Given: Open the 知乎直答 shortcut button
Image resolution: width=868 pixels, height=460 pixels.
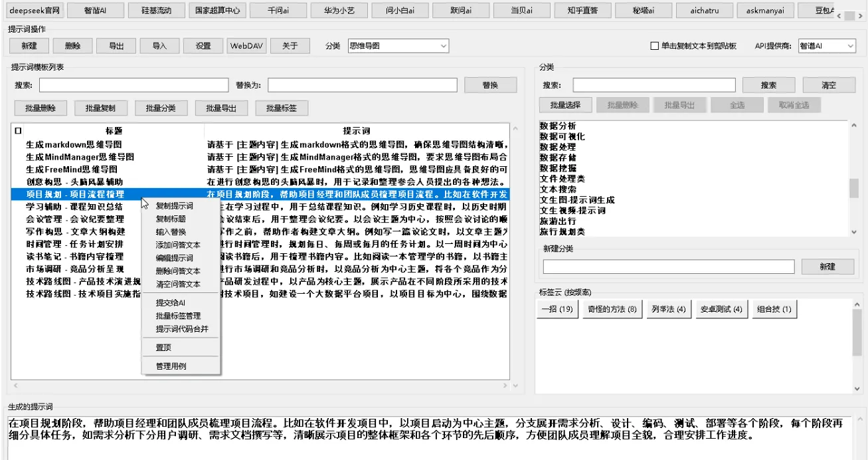Looking at the screenshot, I should 583,11.
